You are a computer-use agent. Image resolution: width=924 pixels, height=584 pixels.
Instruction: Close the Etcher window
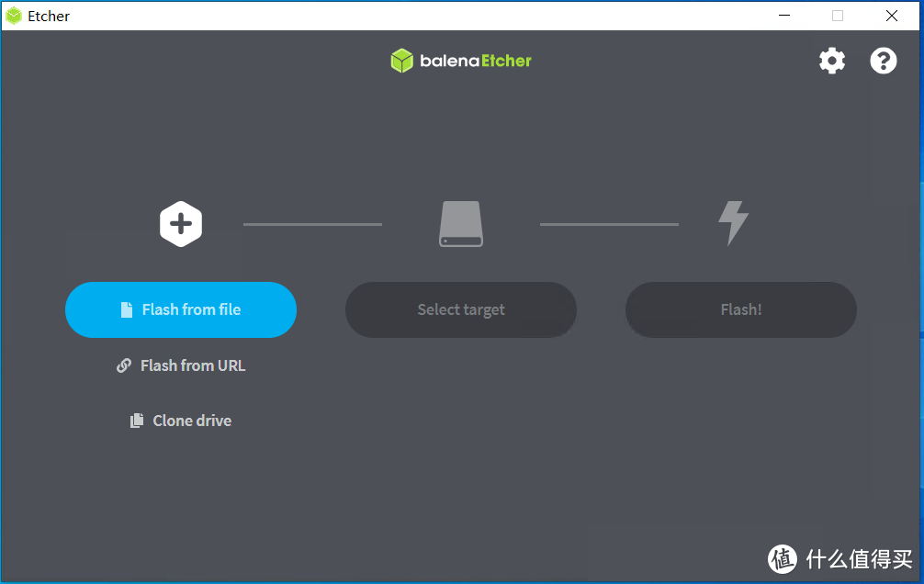pyautogui.click(x=892, y=16)
